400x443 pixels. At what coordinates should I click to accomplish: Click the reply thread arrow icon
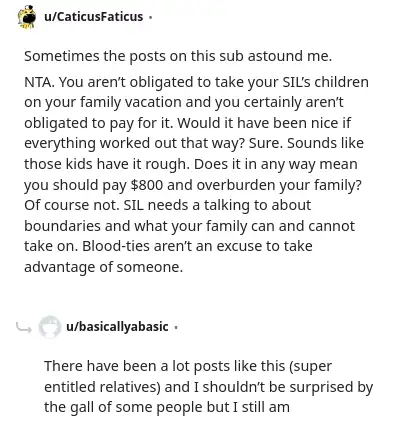24,328
